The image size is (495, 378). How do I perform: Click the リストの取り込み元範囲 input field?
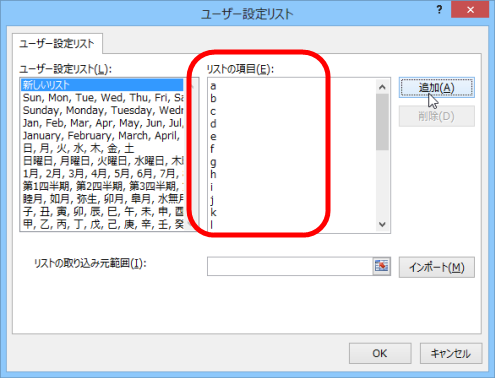290,266
